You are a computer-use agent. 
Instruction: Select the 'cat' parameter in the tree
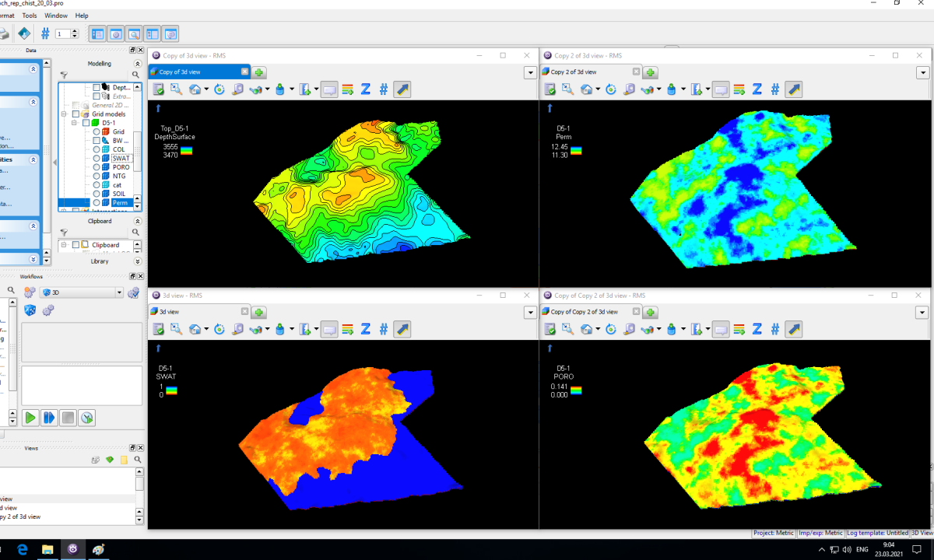pyautogui.click(x=117, y=185)
